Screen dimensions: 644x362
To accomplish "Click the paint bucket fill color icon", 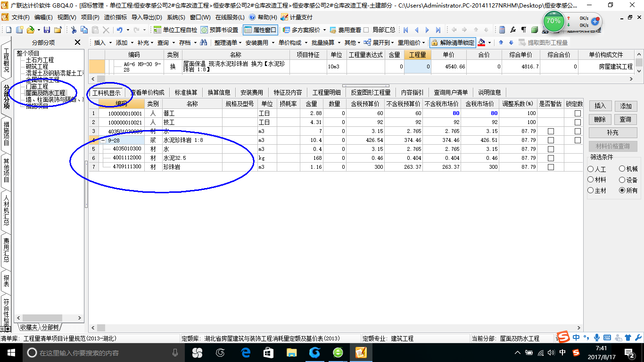I will [481, 42].
